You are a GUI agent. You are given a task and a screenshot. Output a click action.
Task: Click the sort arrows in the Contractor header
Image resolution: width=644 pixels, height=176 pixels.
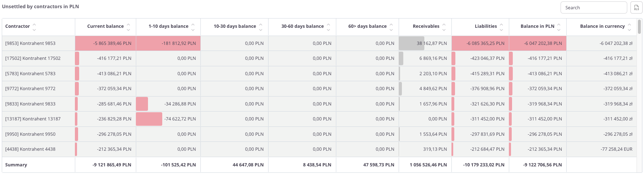34,27
